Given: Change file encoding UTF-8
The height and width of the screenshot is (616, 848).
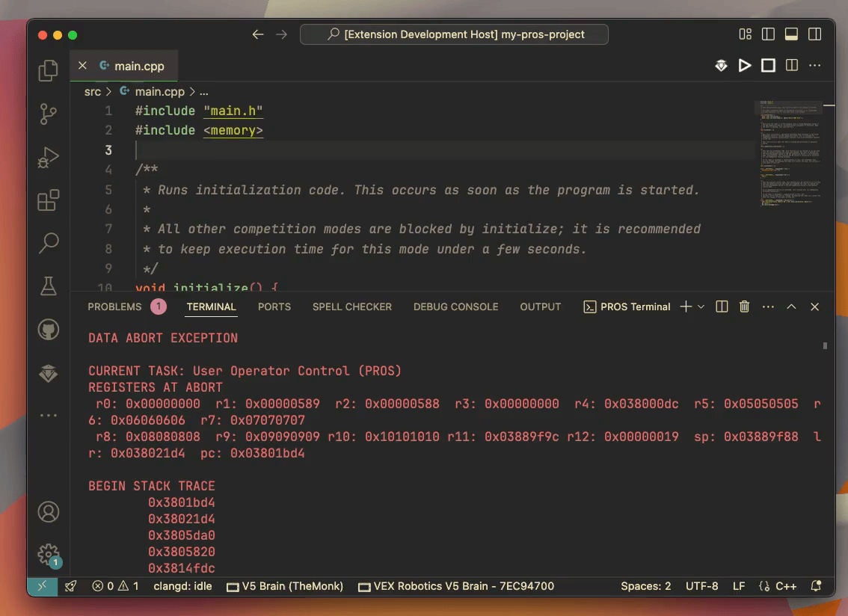Looking at the screenshot, I should click(x=701, y=586).
